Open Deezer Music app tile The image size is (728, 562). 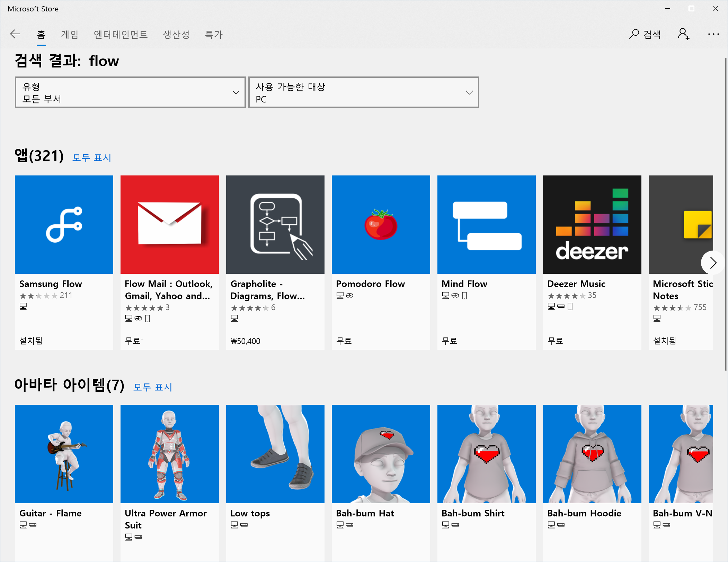coord(592,224)
